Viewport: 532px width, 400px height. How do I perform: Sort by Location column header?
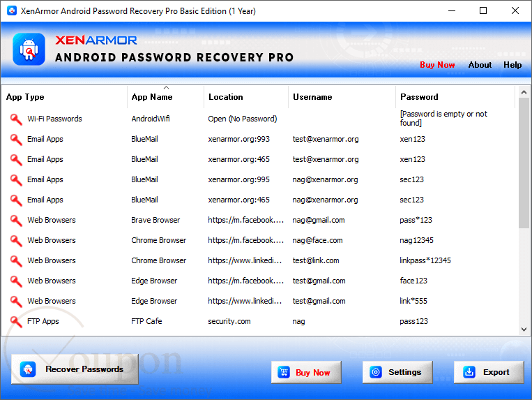(x=246, y=97)
